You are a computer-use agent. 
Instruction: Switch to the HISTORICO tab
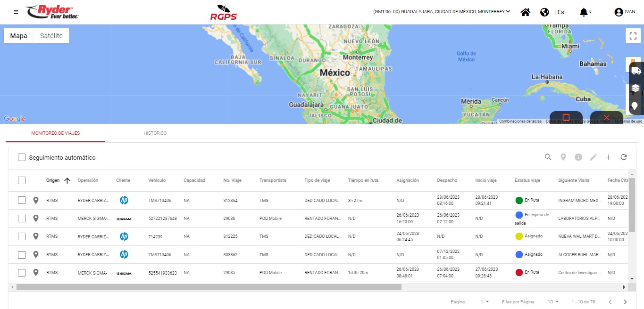155,133
